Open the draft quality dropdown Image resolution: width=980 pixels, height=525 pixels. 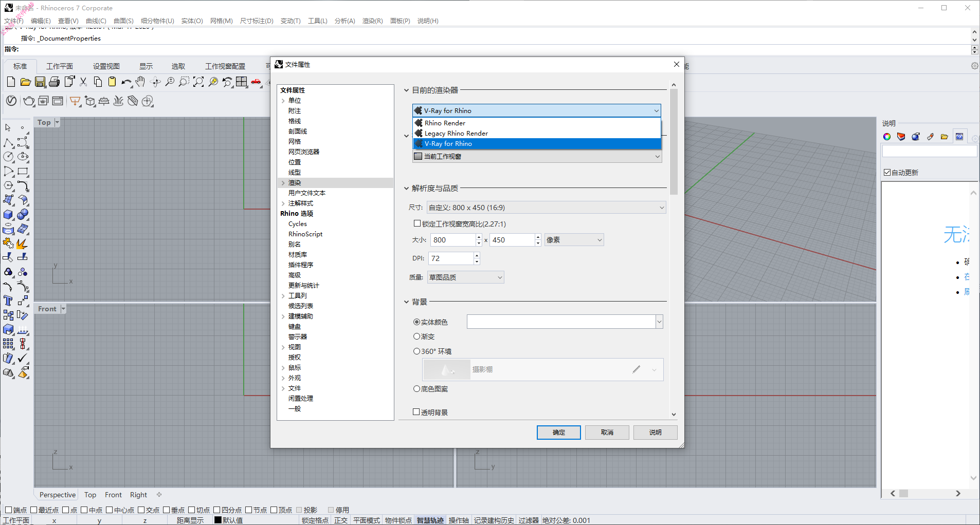pyautogui.click(x=465, y=277)
